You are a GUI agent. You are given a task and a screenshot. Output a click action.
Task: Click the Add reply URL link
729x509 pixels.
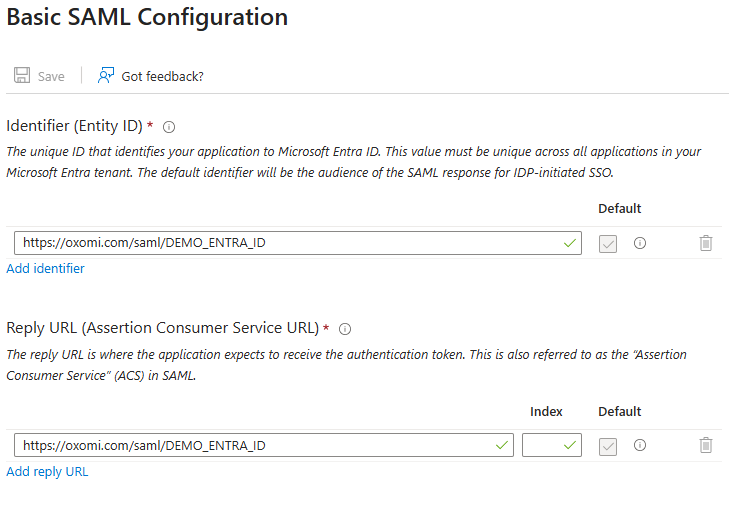[x=47, y=471]
